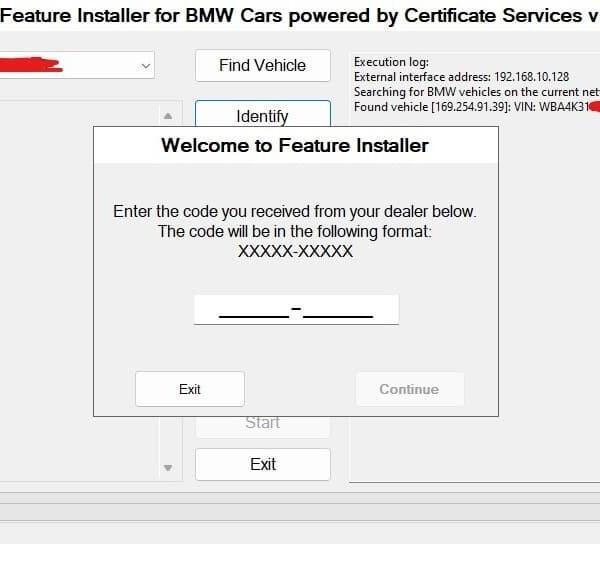600x569 pixels.
Task: Click the 'Execution log:' label
Action: (x=391, y=62)
